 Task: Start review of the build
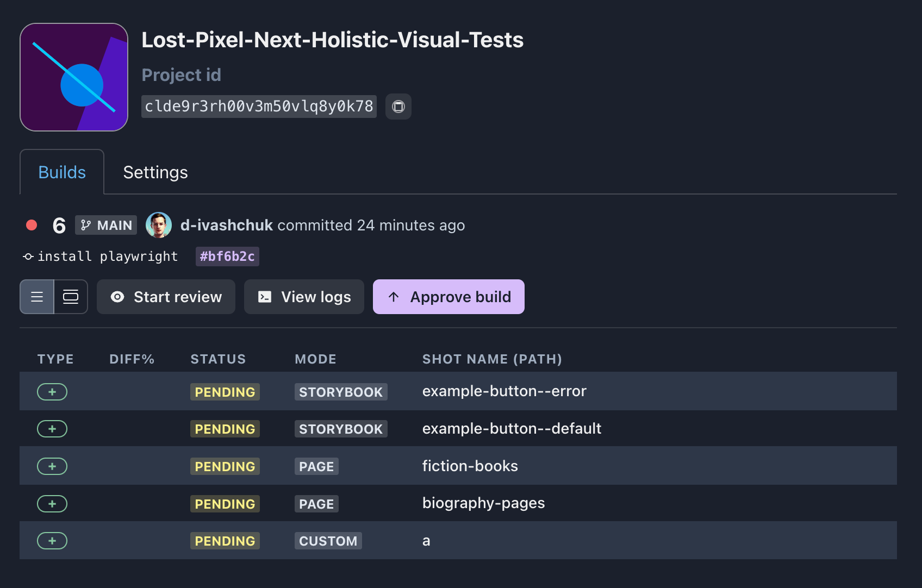(x=166, y=297)
